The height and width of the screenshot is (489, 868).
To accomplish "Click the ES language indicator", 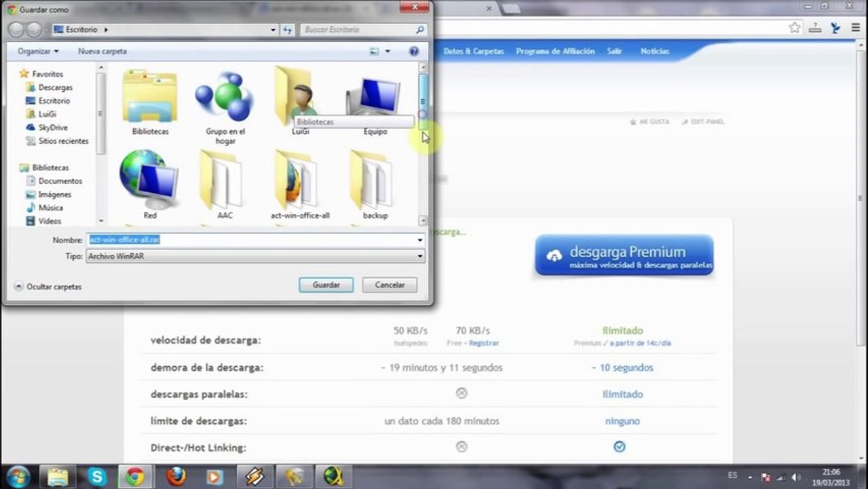I will point(732,476).
